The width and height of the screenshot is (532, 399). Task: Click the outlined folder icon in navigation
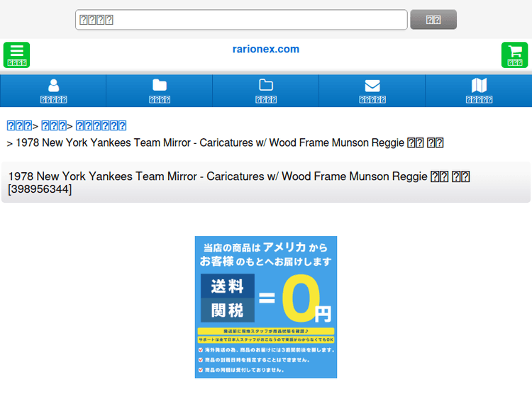pyautogui.click(x=266, y=85)
